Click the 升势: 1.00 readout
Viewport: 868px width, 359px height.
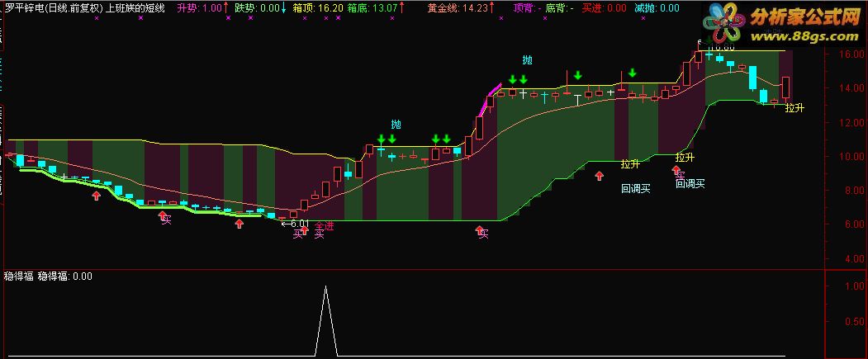(x=199, y=8)
